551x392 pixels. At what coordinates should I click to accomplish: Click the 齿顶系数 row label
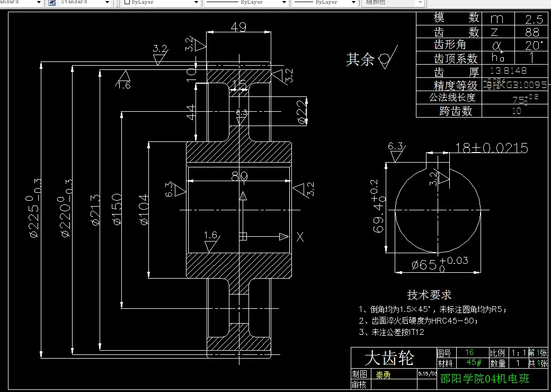[x=456, y=58]
